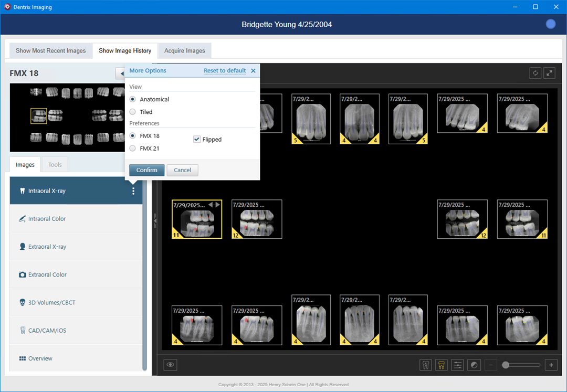This screenshot has height=392, width=567.
Task: Open the Extraoral Color category
Action: click(76, 274)
